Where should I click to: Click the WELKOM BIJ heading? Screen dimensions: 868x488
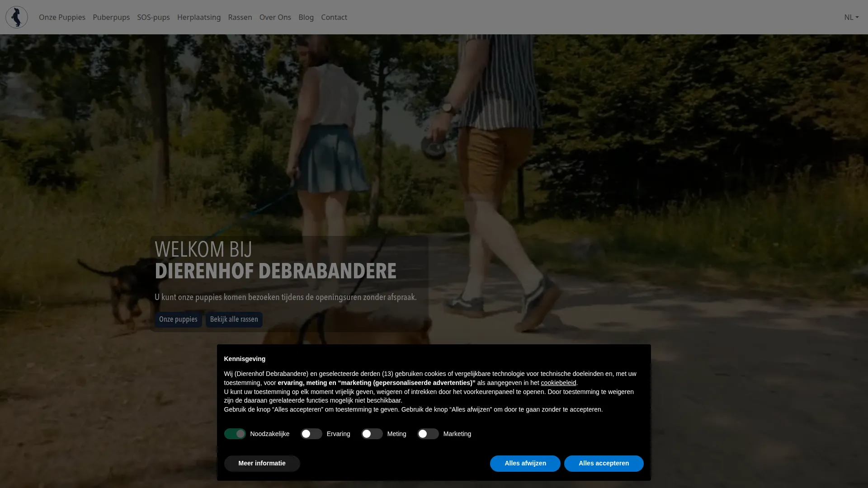click(203, 249)
